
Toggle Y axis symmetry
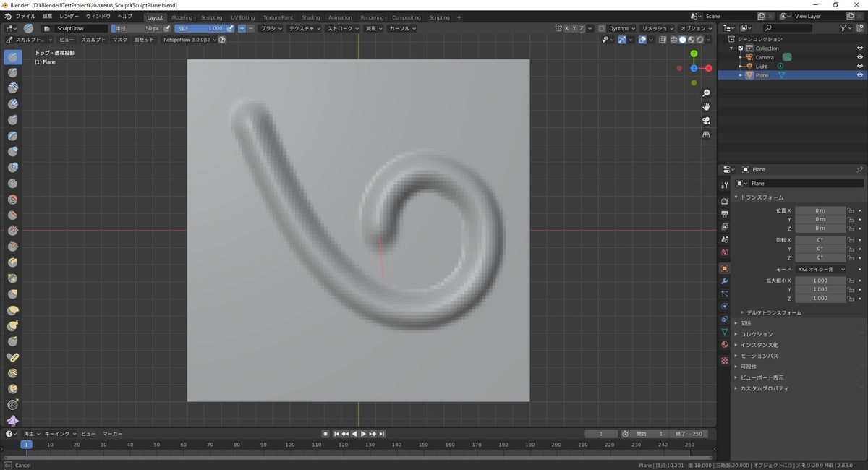coord(575,28)
